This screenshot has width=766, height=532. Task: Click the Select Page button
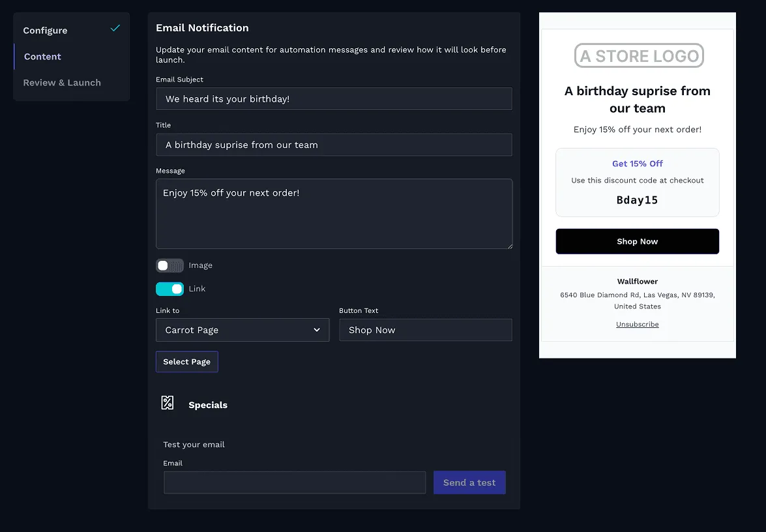(186, 361)
